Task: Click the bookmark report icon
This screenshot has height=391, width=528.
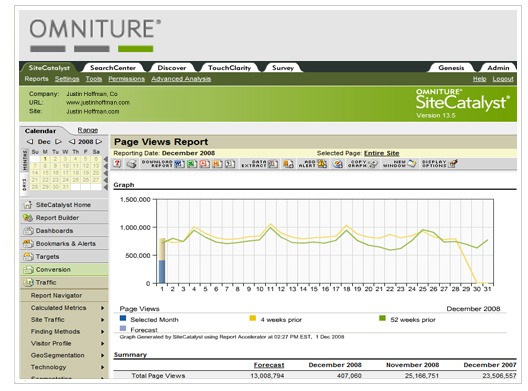Action: pyautogui.click(x=288, y=164)
